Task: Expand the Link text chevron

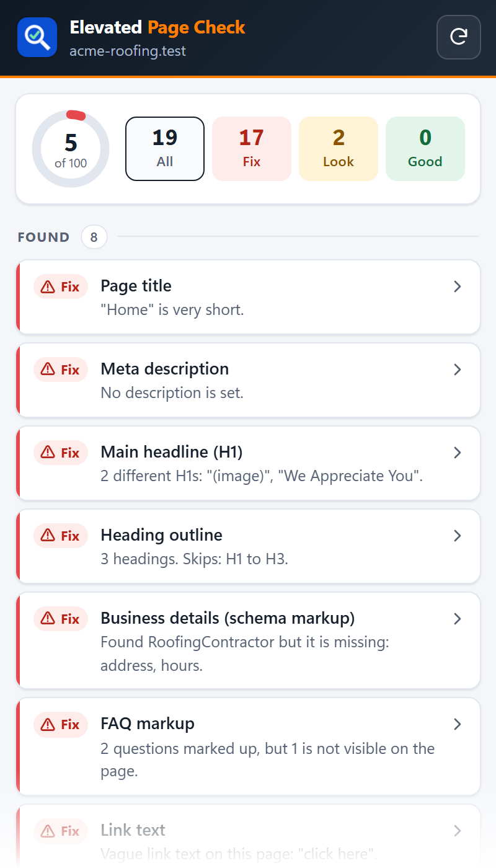Action: click(458, 831)
